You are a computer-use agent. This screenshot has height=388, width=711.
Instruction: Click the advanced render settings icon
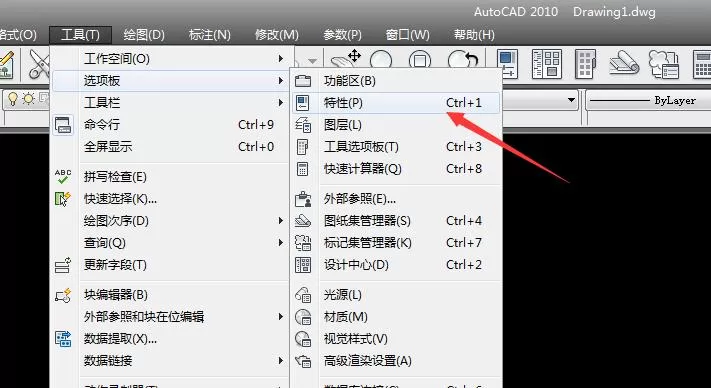303,361
